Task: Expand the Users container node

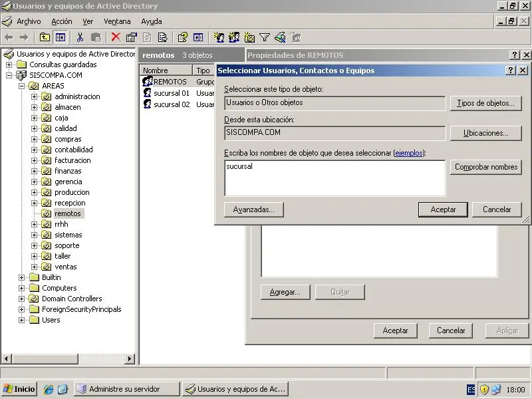Action: tap(22, 320)
